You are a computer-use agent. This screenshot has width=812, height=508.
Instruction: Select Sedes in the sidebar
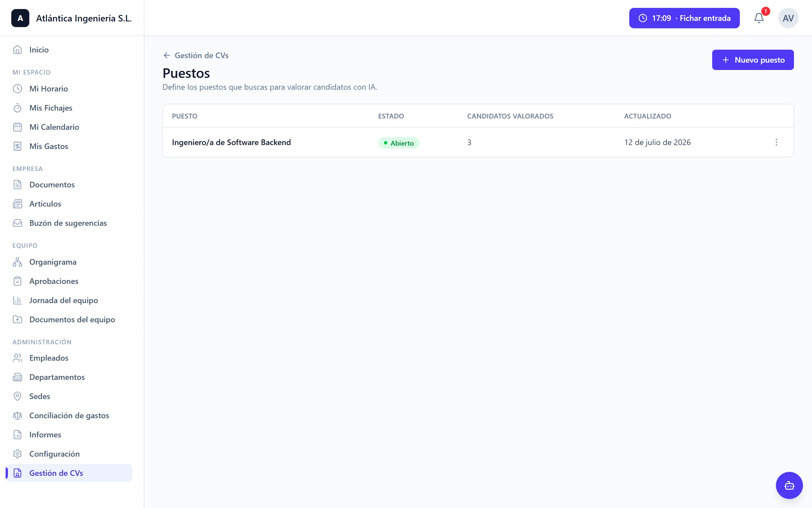69,396
